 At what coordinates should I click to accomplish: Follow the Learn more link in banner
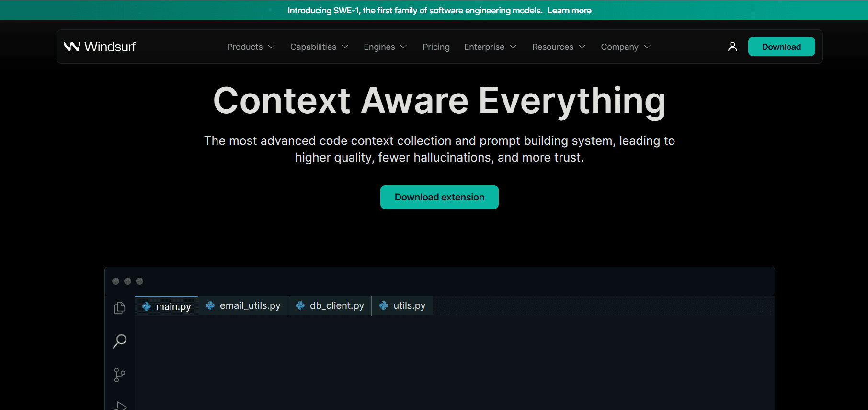[x=569, y=11]
